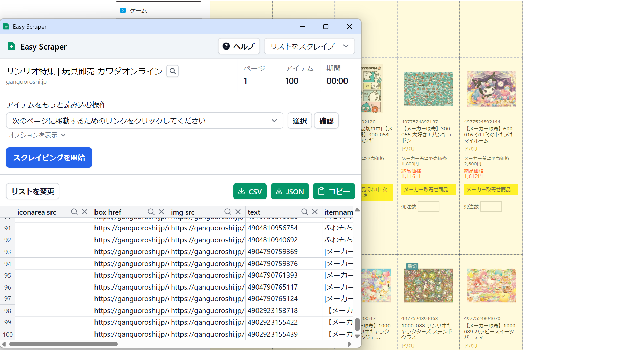Open the リストをスクレイプ mode dropdown

point(309,46)
